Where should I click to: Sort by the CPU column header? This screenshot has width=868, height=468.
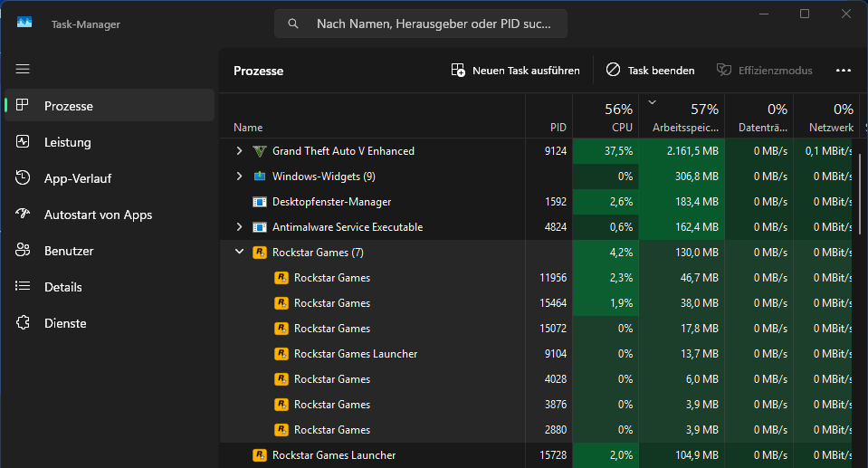click(605, 117)
